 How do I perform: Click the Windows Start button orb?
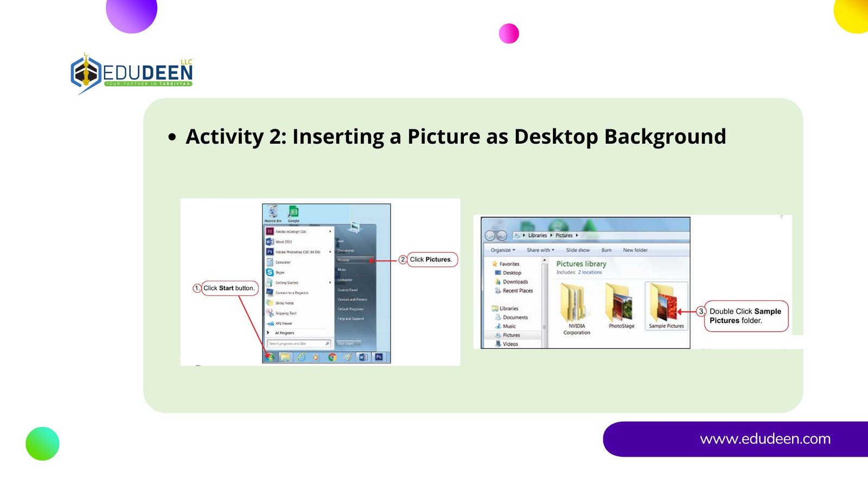(x=270, y=357)
